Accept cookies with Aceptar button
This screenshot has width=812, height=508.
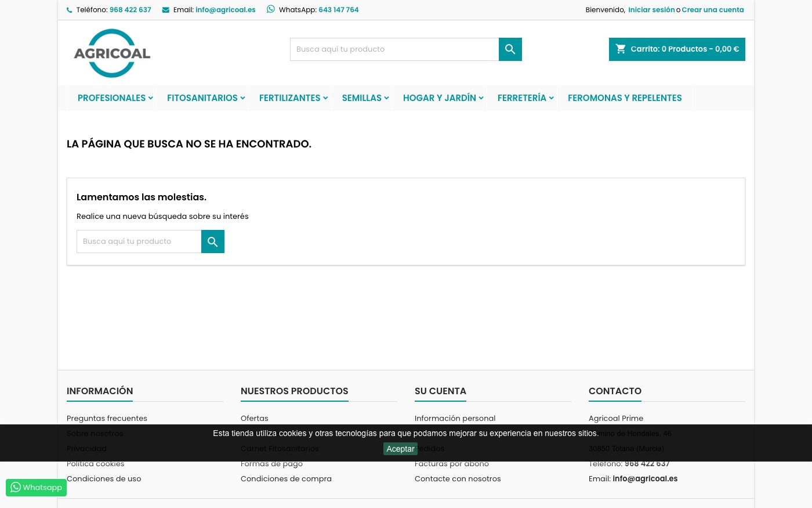(400, 449)
